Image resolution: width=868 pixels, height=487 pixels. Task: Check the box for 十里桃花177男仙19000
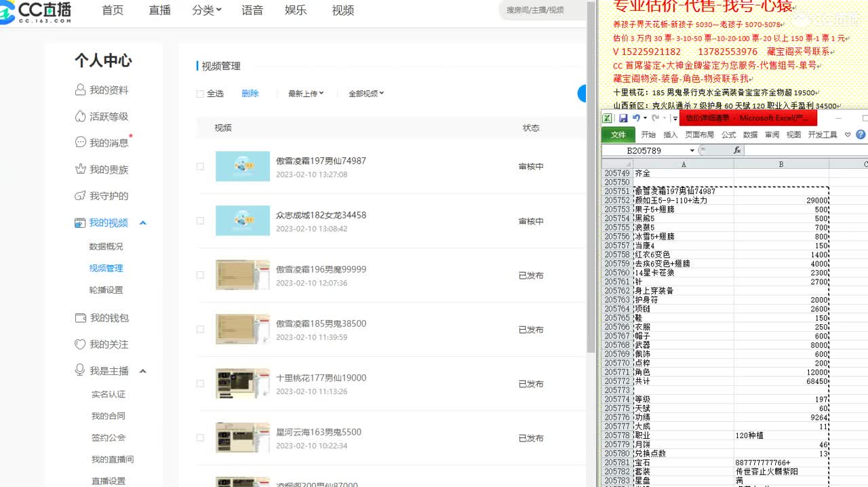200,383
